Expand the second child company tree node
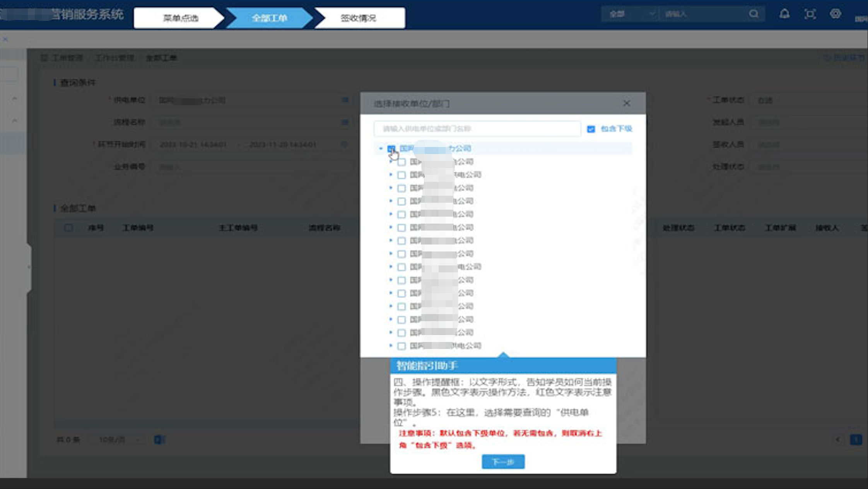Image resolution: width=868 pixels, height=489 pixels. [391, 175]
